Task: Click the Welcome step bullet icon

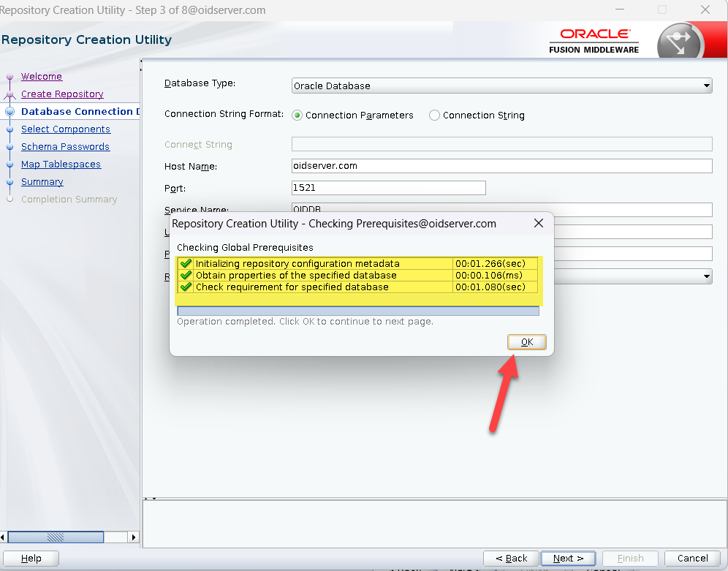Action: point(10,77)
